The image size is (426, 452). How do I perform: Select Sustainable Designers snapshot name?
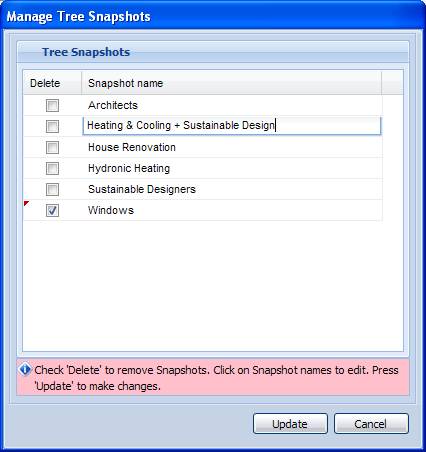coord(142,189)
